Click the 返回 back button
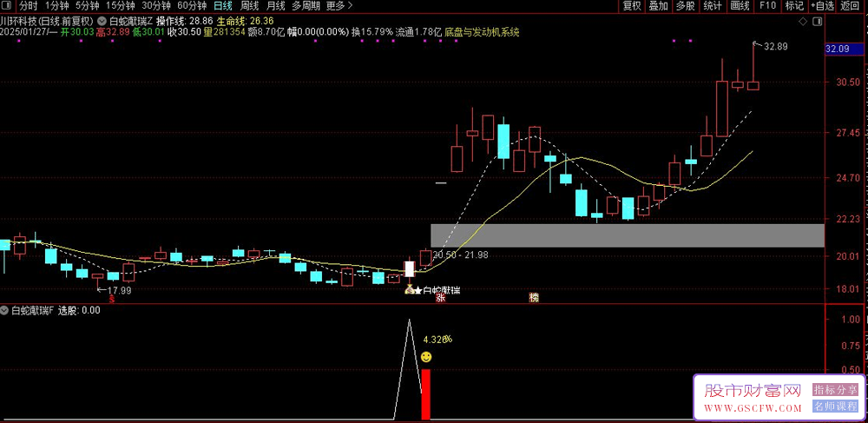 pyautogui.click(x=849, y=6)
